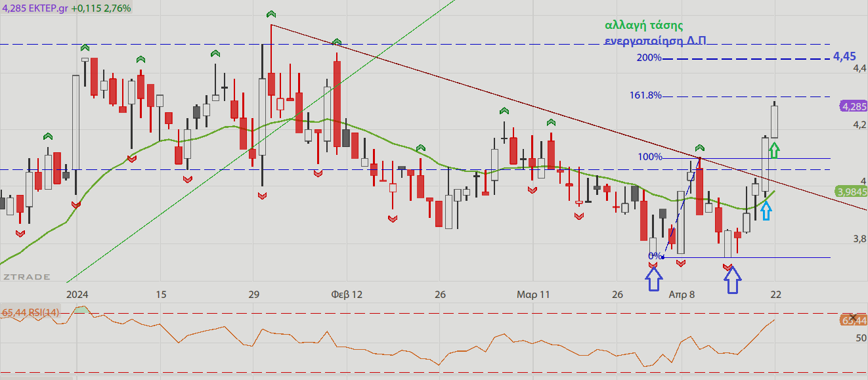Click the 29 date axis label
This screenshot has width=868, height=380.
coord(255,295)
